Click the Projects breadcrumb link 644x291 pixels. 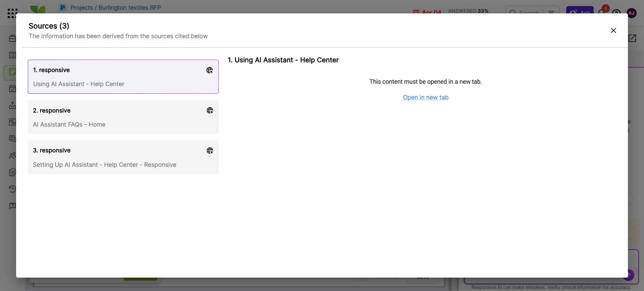click(x=82, y=8)
